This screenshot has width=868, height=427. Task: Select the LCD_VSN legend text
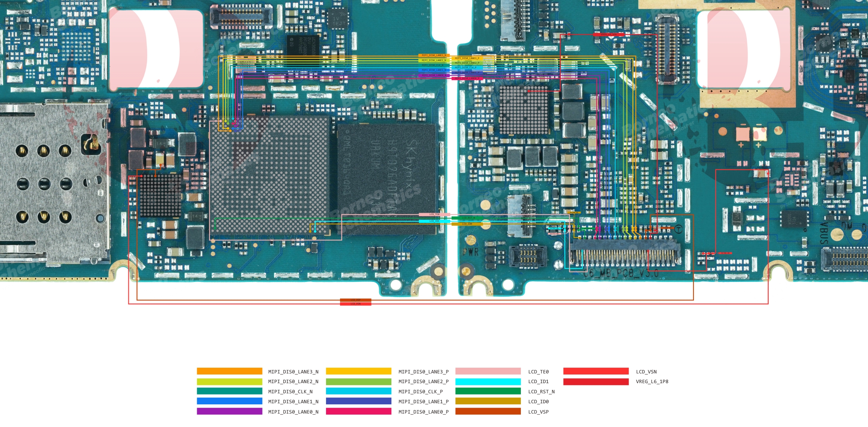(x=646, y=372)
